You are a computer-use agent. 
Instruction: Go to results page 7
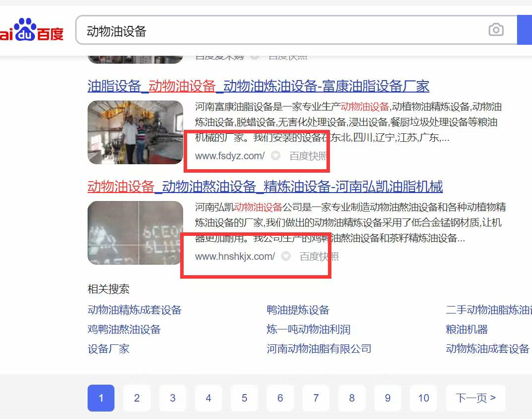click(x=316, y=398)
